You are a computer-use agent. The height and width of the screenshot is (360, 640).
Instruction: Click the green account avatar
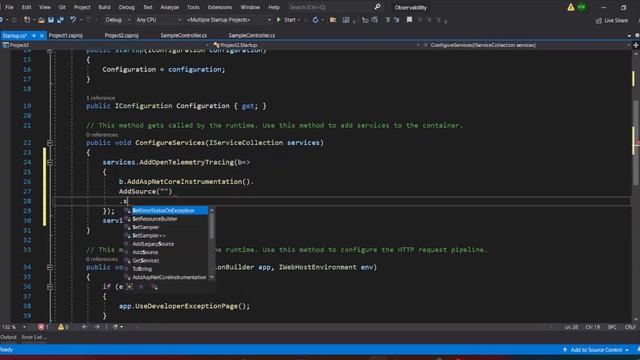click(x=581, y=7)
